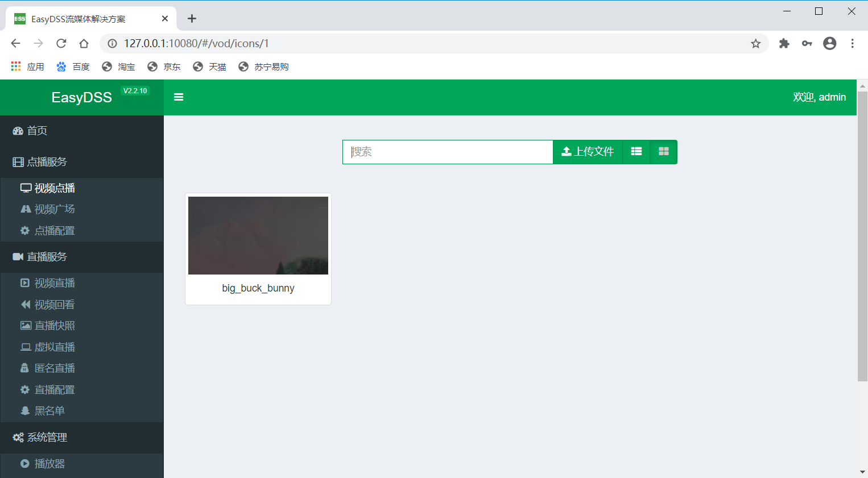Click the browser back arrow
The image size is (868, 478).
(15, 43)
